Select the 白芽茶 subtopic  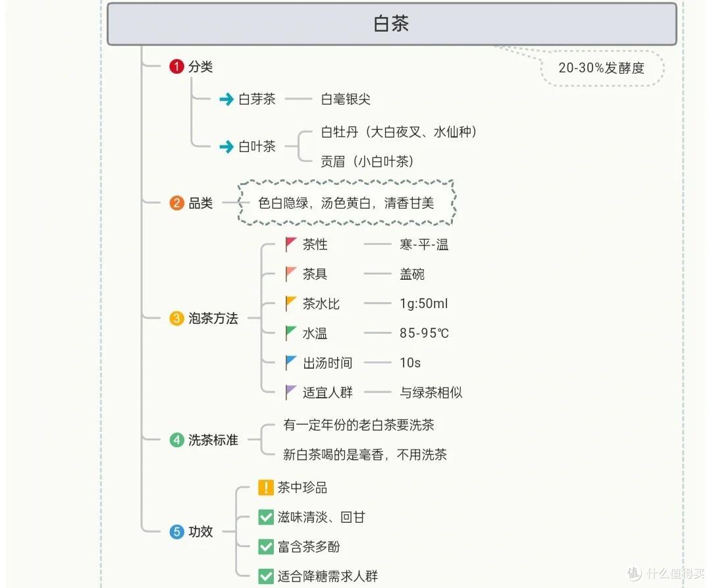(x=257, y=99)
